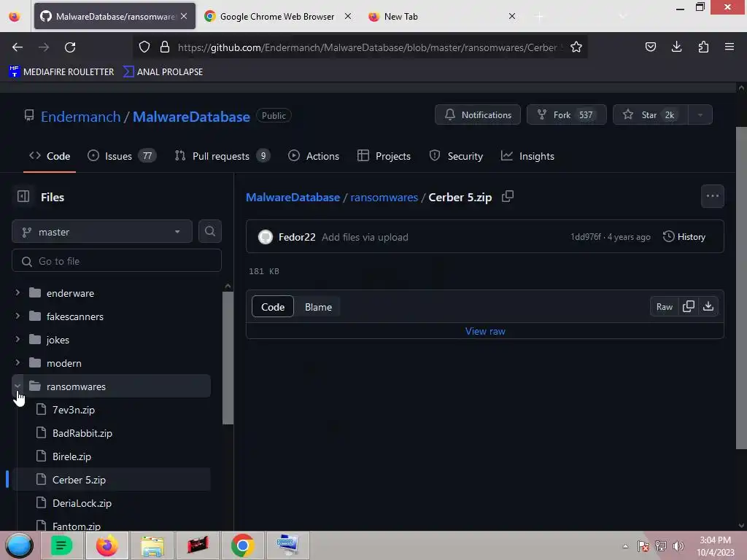Image resolution: width=747 pixels, height=560 pixels.
Task: Collapse the Files side panel icon
Action: (23, 197)
